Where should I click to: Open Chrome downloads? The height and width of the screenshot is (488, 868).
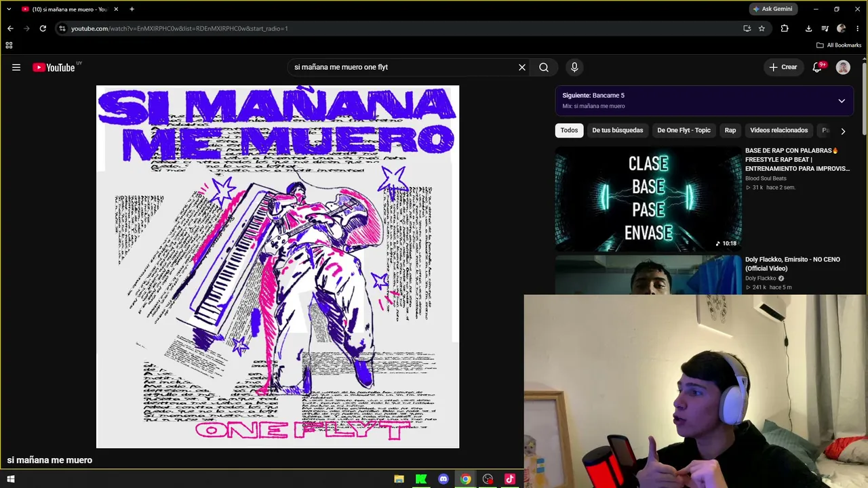[x=808, y=28]
